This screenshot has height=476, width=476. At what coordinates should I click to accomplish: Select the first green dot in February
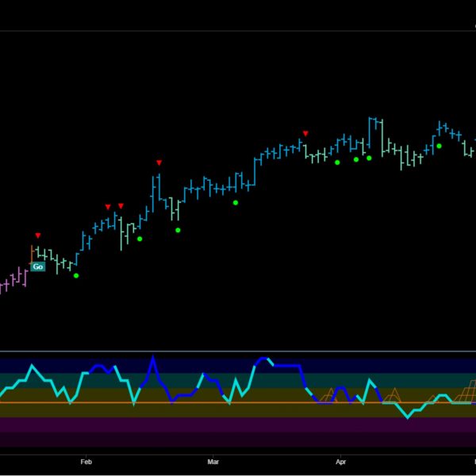point(140,239)
